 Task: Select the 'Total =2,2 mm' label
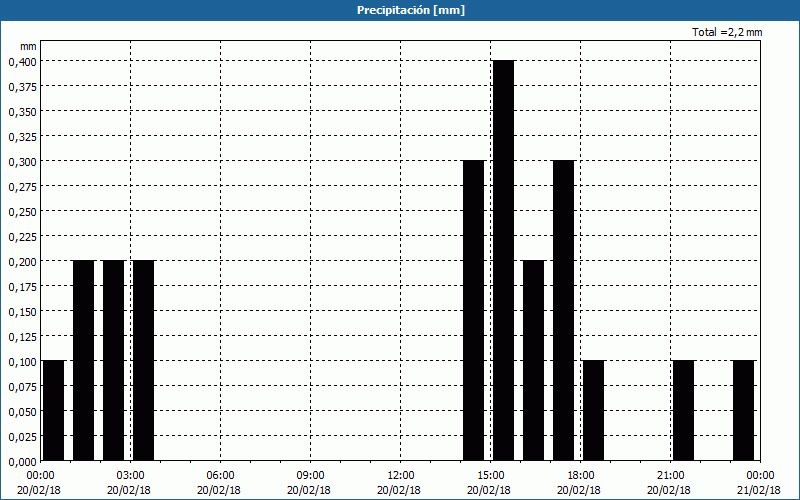coord(727,32)
